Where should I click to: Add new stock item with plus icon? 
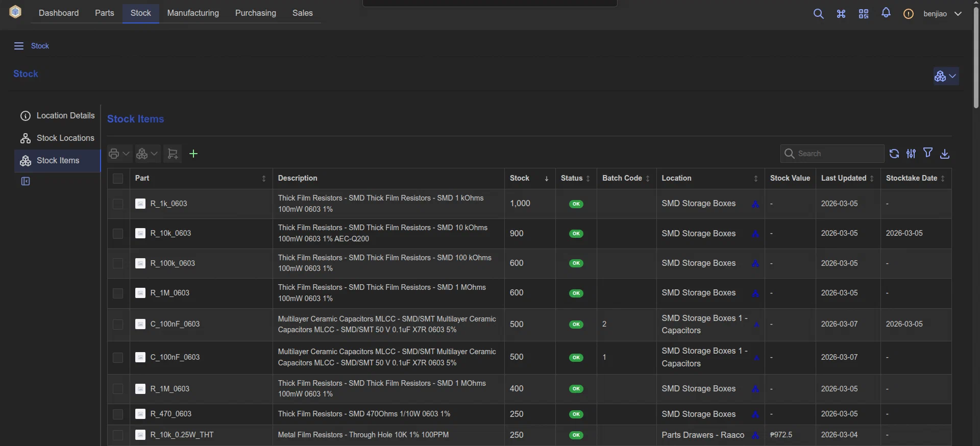click(193, 154)
